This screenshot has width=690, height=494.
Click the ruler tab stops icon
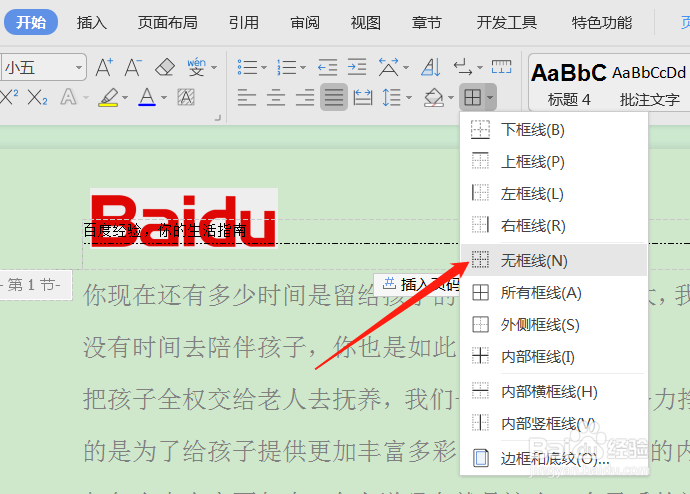point(501,67)
